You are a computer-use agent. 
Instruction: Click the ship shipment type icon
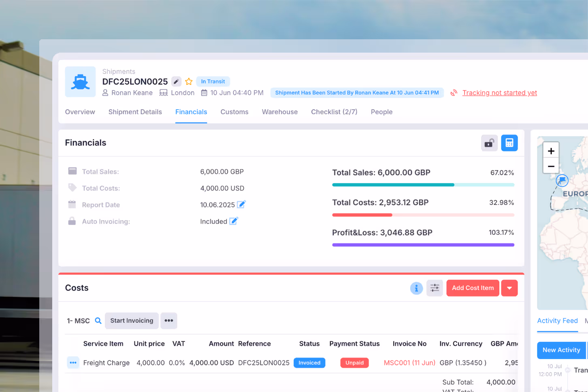[x=80, y=82]
